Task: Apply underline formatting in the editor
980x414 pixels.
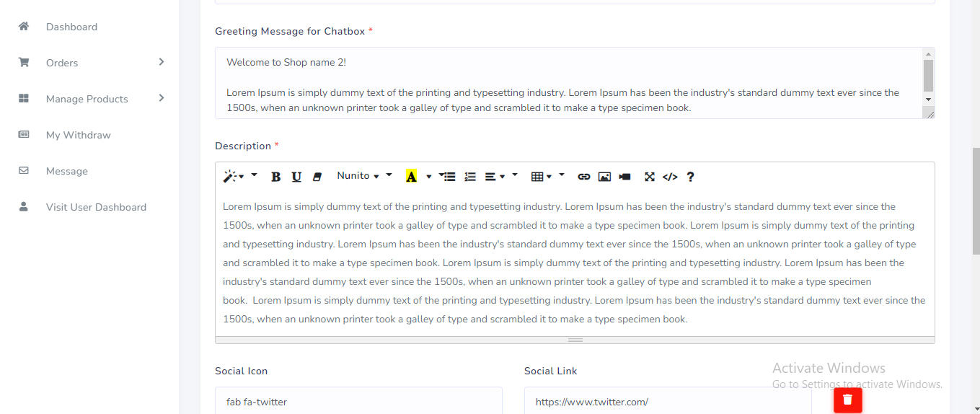Action: [296, 177]
